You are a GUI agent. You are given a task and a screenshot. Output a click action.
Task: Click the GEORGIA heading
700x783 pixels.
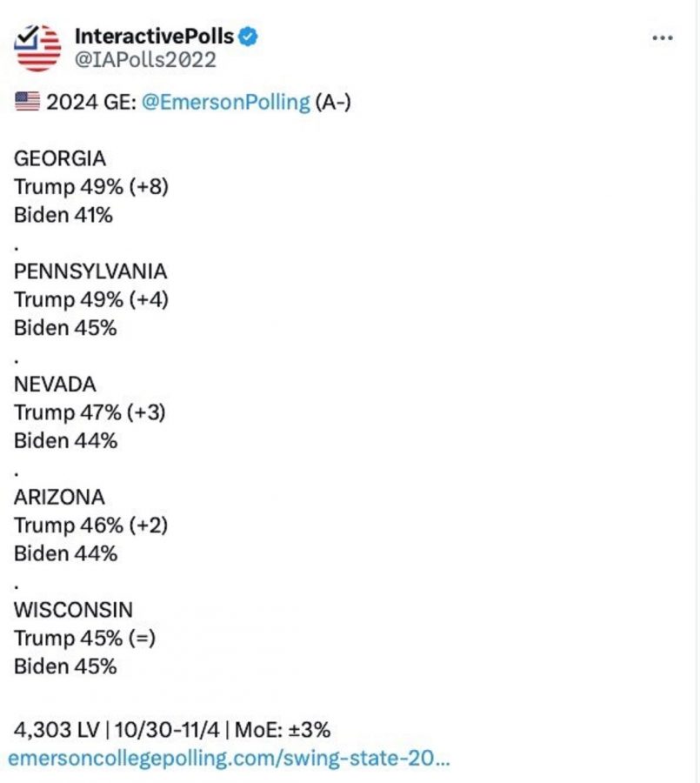tap(60, 159)
